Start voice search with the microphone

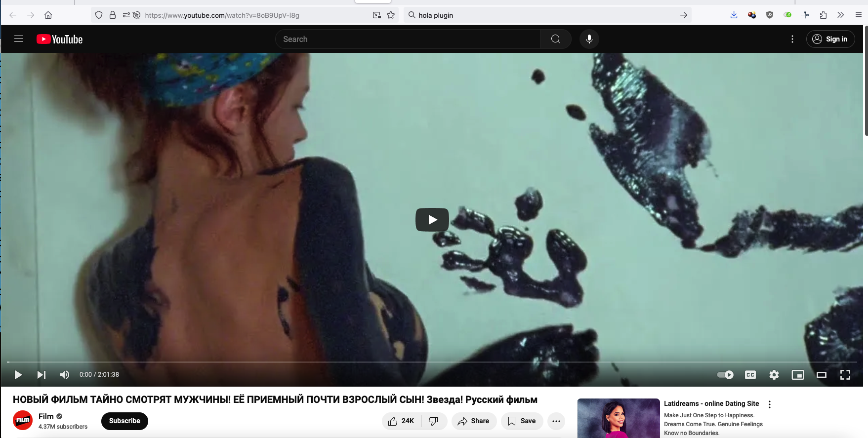[x=589, y=39]
